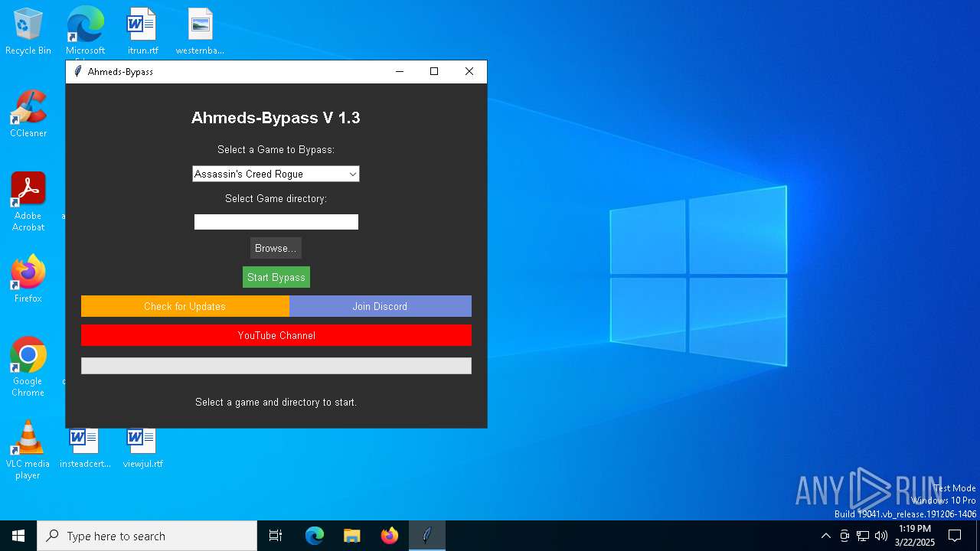Viewport: 980px width, 551px height.
Task: Click the Join Discord button
Action: [380, 306]
